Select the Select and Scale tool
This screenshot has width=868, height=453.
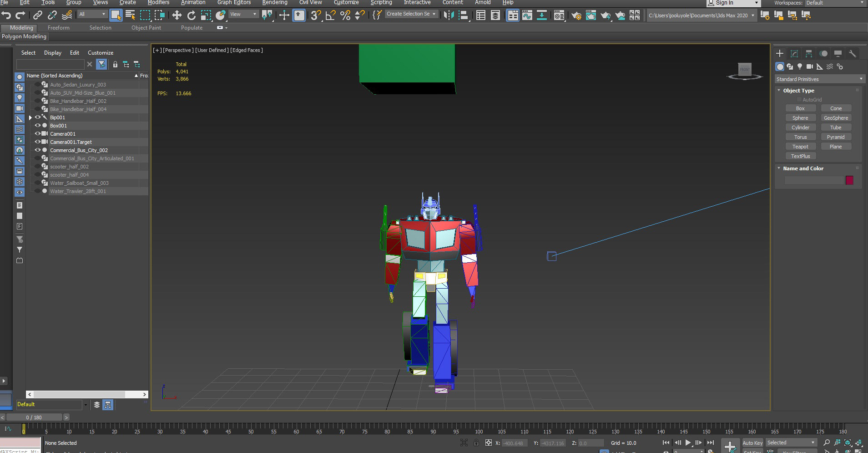(x=206, y=15)
